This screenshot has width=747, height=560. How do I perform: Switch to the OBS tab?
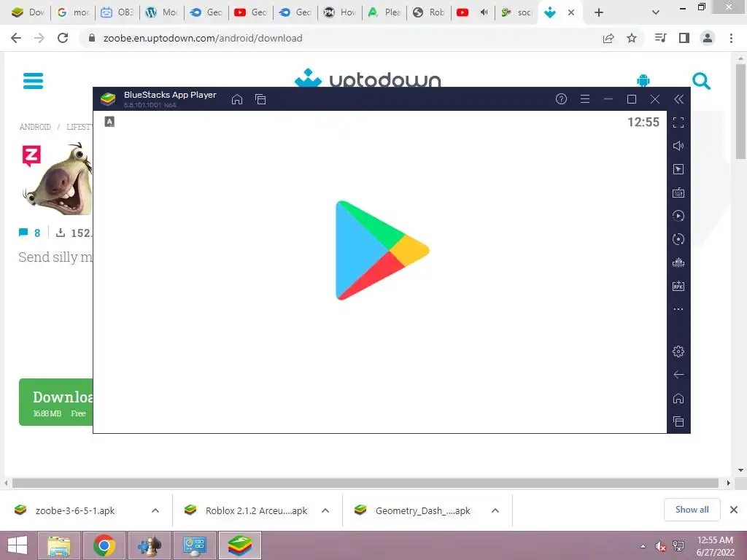(117, 12)
